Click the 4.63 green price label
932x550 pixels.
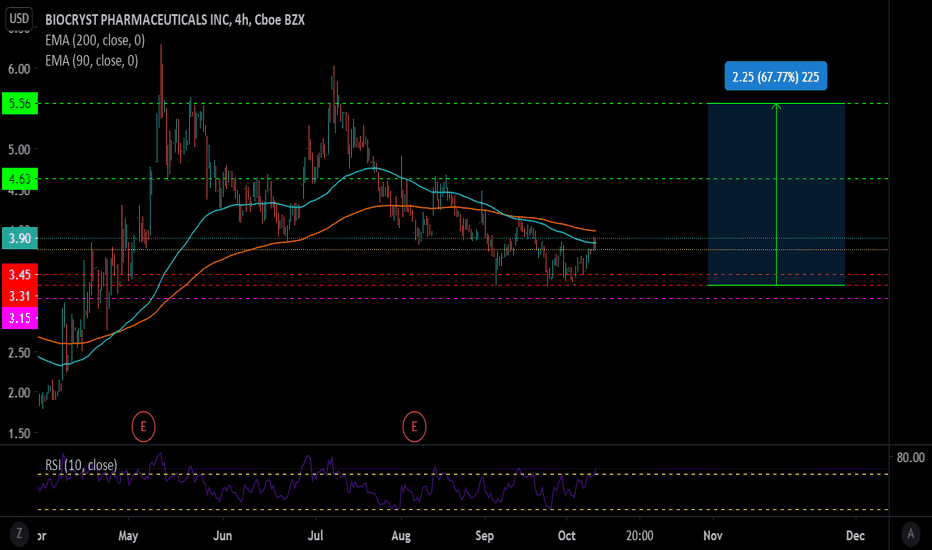[x=20, y=178]
